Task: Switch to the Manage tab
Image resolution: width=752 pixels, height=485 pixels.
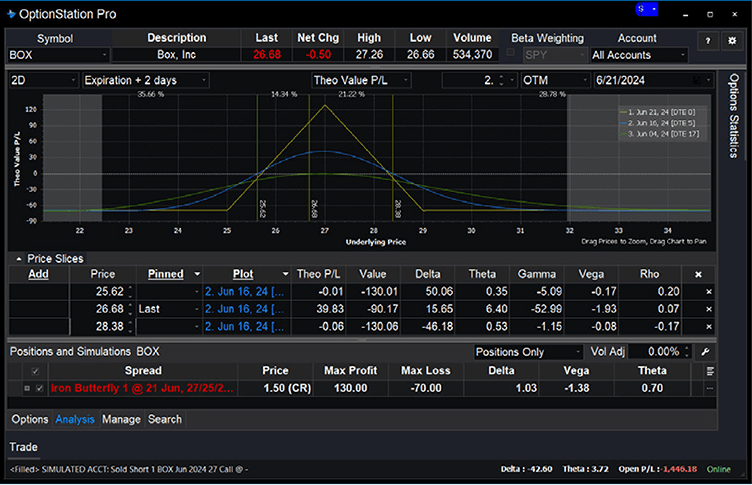Action: point(121,419)
